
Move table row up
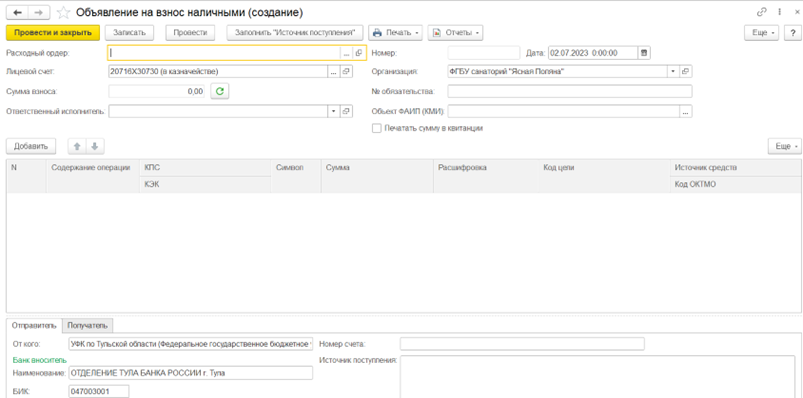tap(77, 146)
